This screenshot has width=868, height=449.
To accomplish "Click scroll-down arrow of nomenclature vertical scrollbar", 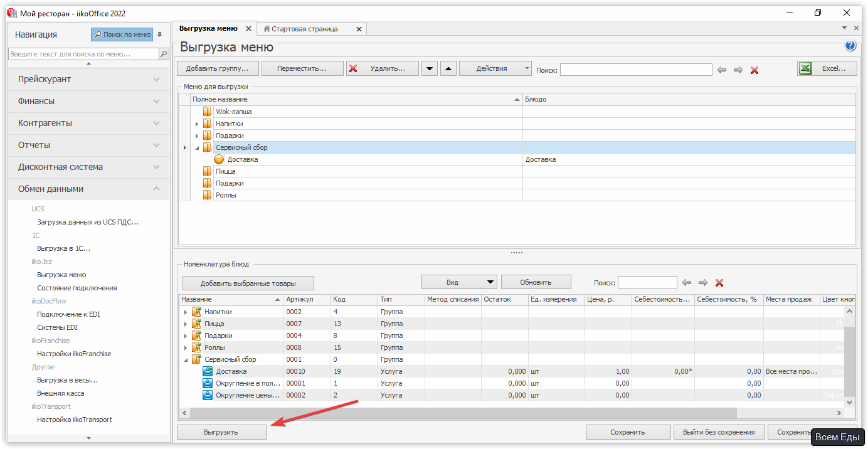I will click(x=850, y=401).
